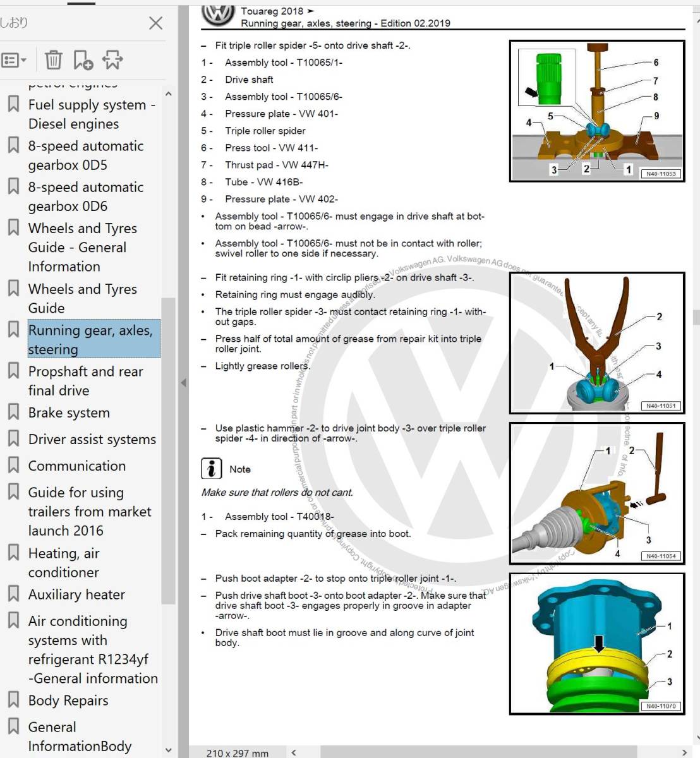Click text 'Make sure that rollers do not cant.'
The height and width of the screenshot is (758, 700).
coord(277,493)
